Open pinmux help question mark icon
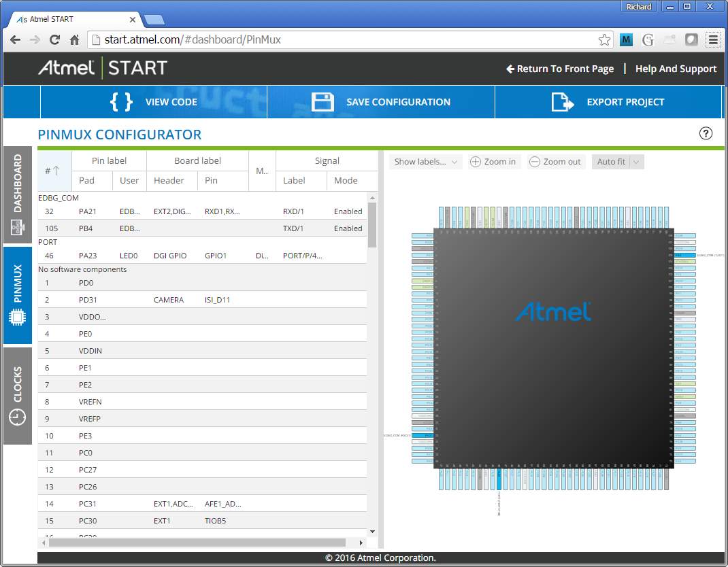The image size is (728, 567). pos(706,134)
